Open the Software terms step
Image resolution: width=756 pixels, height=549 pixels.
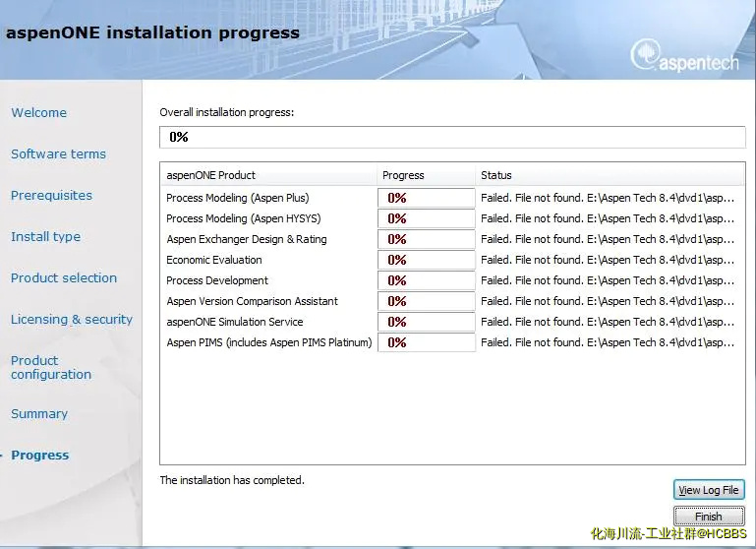click(58, 153)
